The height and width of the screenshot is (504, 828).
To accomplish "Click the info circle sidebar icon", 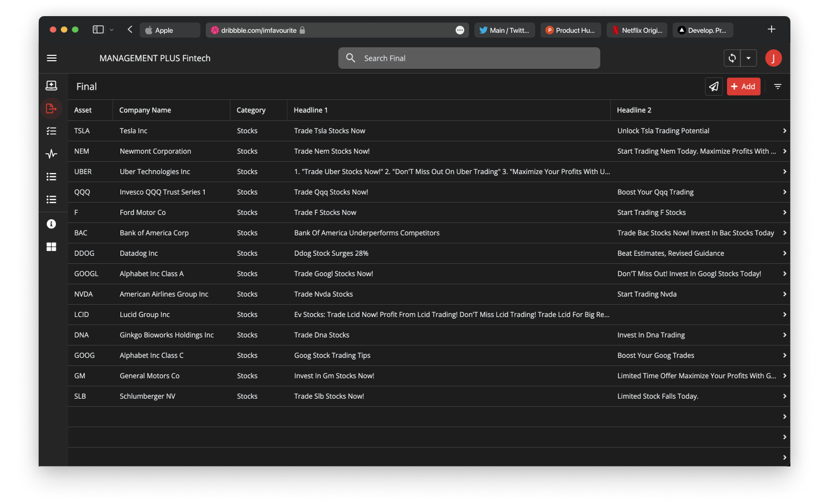I will coord(52,224).
